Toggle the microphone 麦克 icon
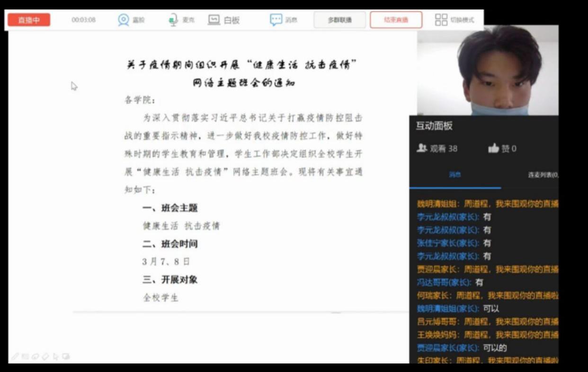The height and width of the screenshot is (372, 588). click(x=173, y=20)
